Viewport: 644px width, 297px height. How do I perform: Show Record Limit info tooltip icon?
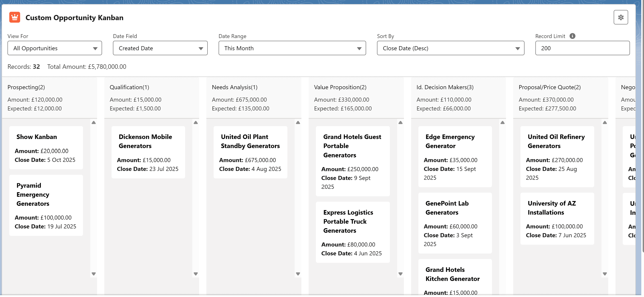[x=572, y=36]
